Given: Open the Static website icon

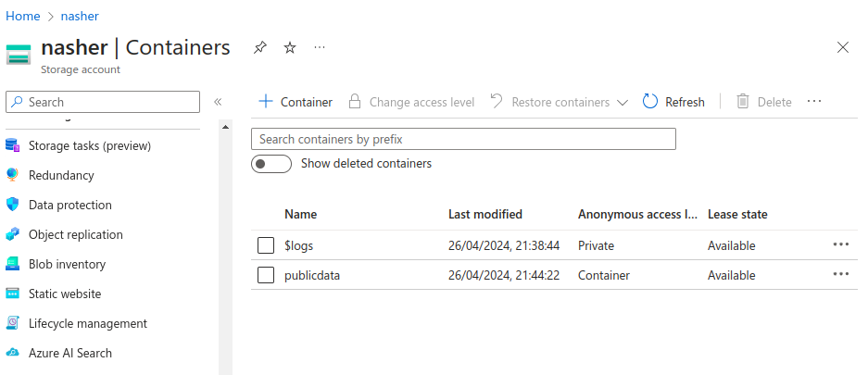Looking at the screenshot, I should click(x=12, y=294).
